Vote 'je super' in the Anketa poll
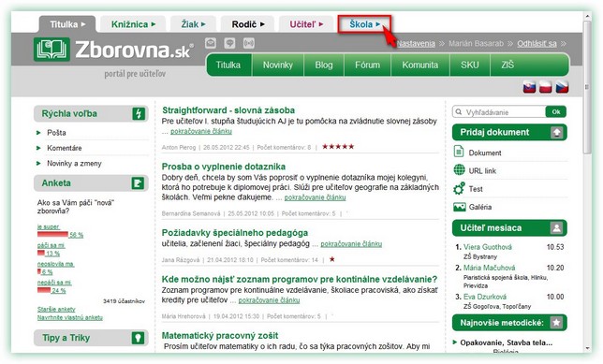603x364 pixels. click(48, 226)
